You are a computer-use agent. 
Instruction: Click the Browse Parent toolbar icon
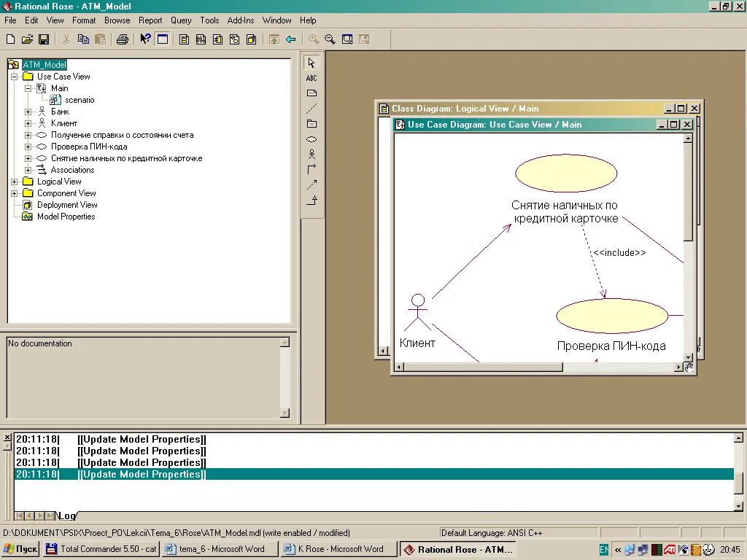pos(274,39)
